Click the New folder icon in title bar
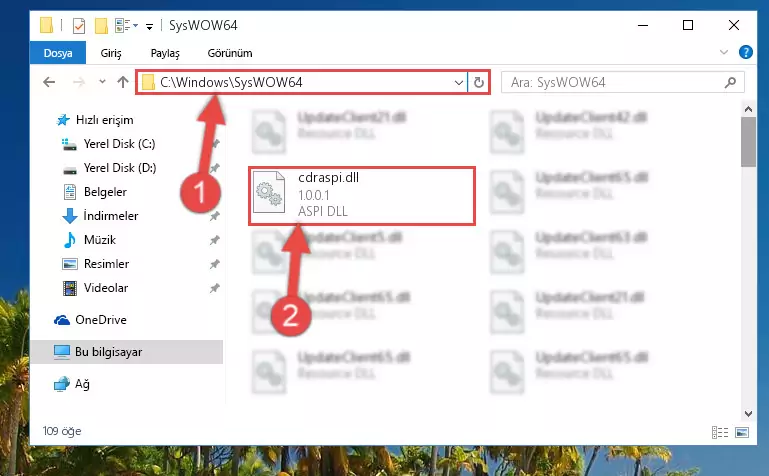 tap(101, 25)
